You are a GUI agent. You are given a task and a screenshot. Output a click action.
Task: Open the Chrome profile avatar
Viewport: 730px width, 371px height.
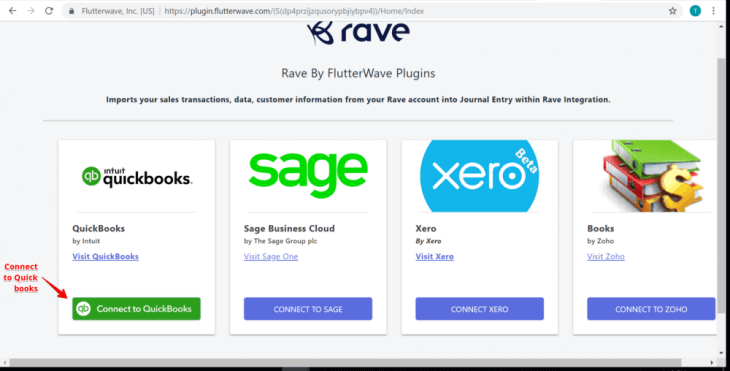695,11
